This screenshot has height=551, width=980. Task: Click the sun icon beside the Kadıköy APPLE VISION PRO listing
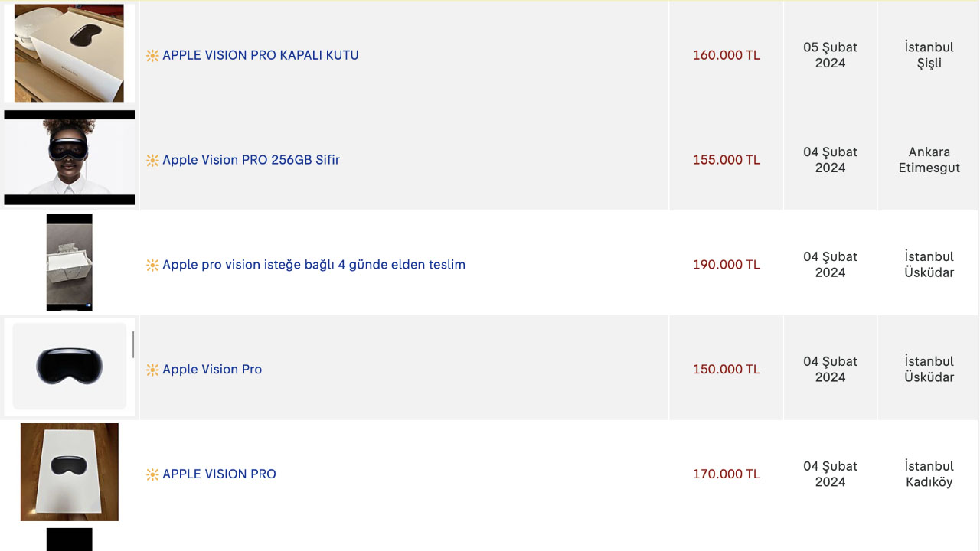click(152, 474)
